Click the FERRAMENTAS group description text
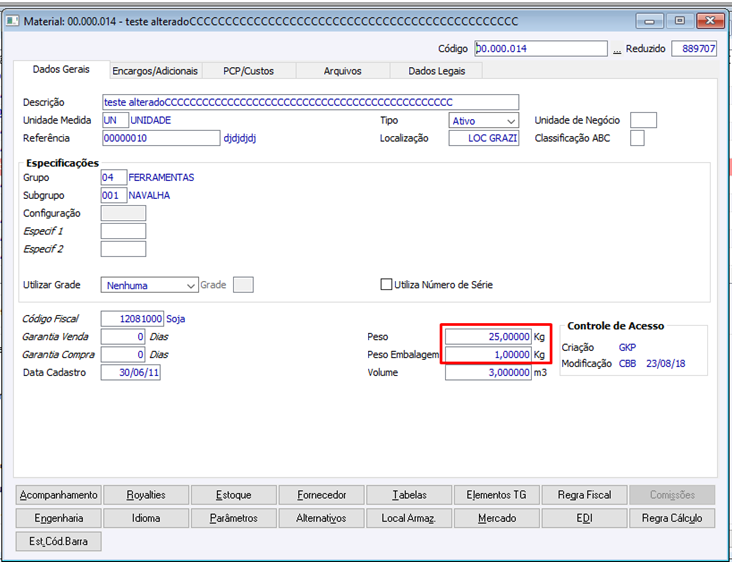This screenshot has width=732, height=565. 162,177
